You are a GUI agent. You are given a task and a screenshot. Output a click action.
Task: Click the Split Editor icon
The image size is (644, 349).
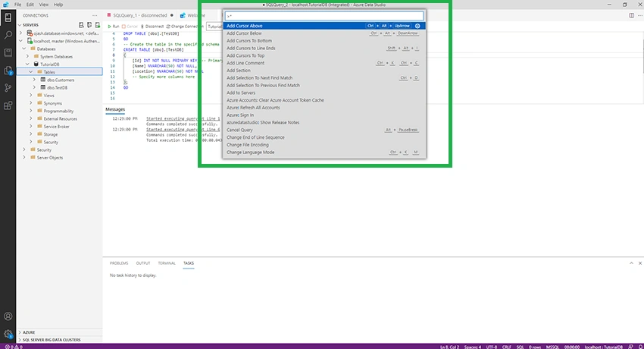631,16
